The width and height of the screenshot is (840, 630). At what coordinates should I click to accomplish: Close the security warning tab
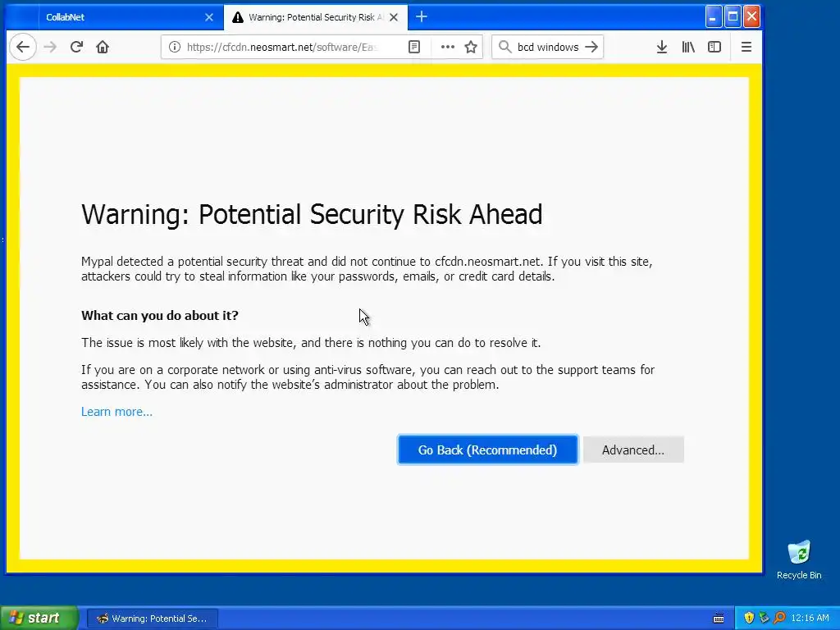(394, 17)
